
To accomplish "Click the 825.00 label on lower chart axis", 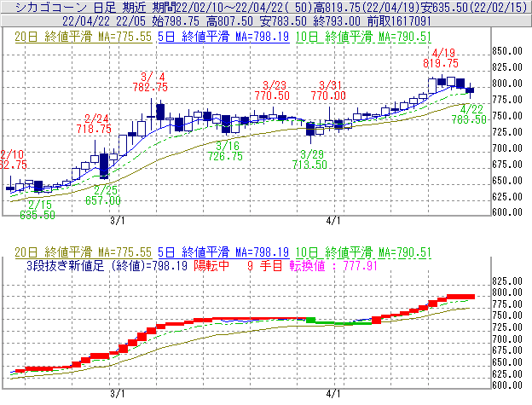I will pos(507,281).
